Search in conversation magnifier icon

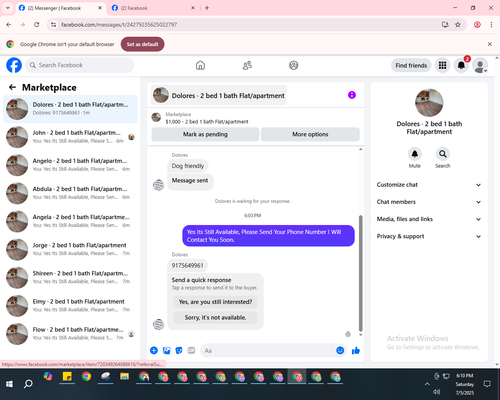pos(443,154)
